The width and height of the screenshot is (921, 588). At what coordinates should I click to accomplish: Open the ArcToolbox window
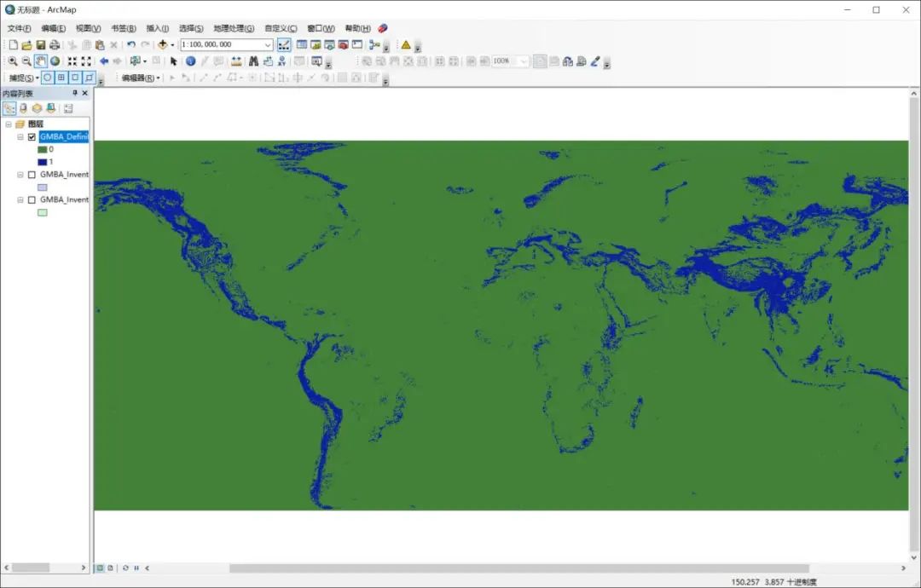pos(343,44)
